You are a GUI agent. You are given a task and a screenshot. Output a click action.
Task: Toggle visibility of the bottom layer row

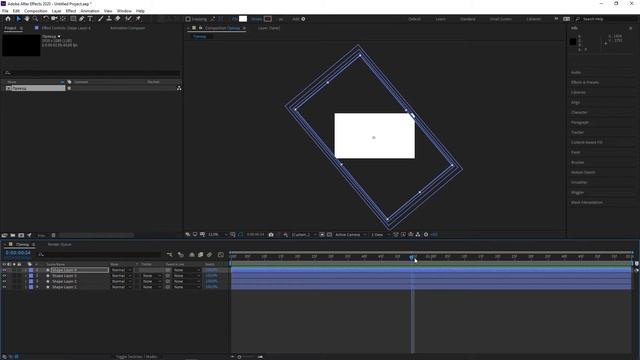coord(4,287)
